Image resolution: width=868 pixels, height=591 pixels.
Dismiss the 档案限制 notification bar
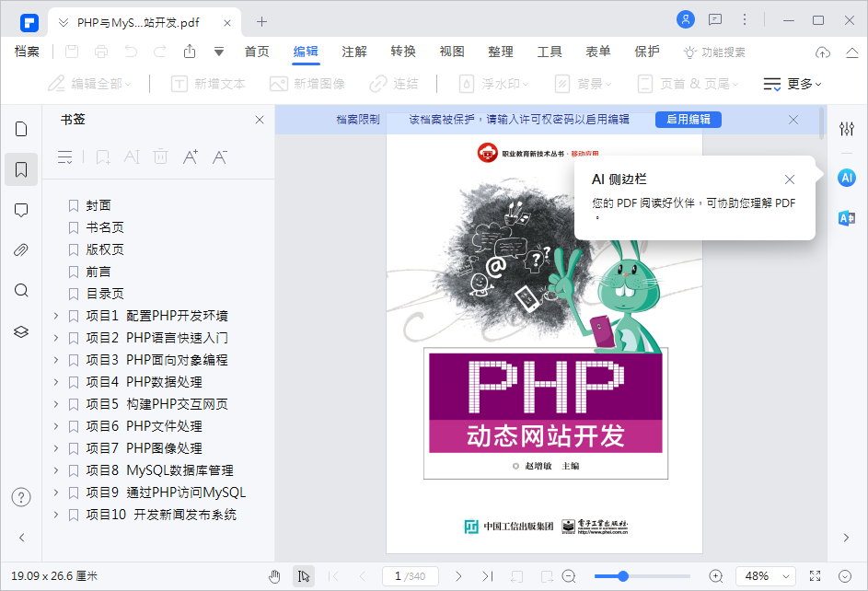[793, 120]
